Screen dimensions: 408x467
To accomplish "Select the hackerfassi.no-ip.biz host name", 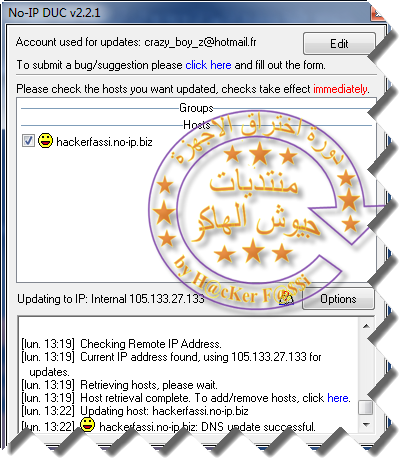I will [x=104, y=142].
